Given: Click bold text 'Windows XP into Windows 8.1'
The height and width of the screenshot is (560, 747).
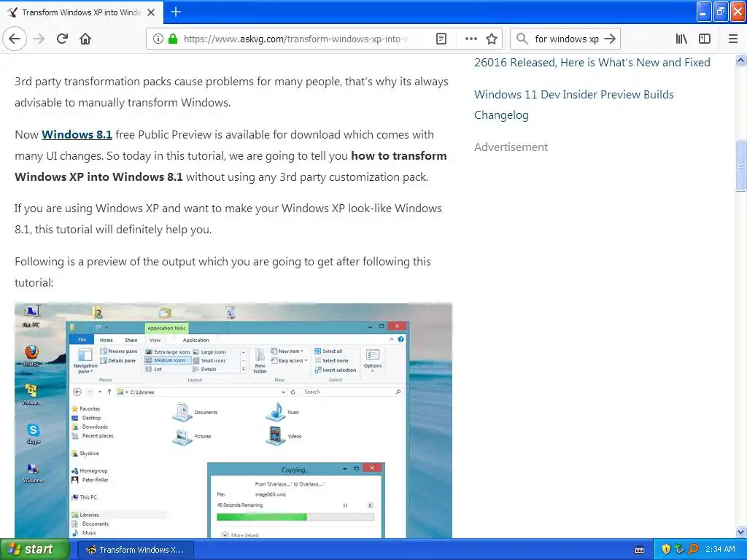Looking at the screenshot, I should [x=98, y=176].
